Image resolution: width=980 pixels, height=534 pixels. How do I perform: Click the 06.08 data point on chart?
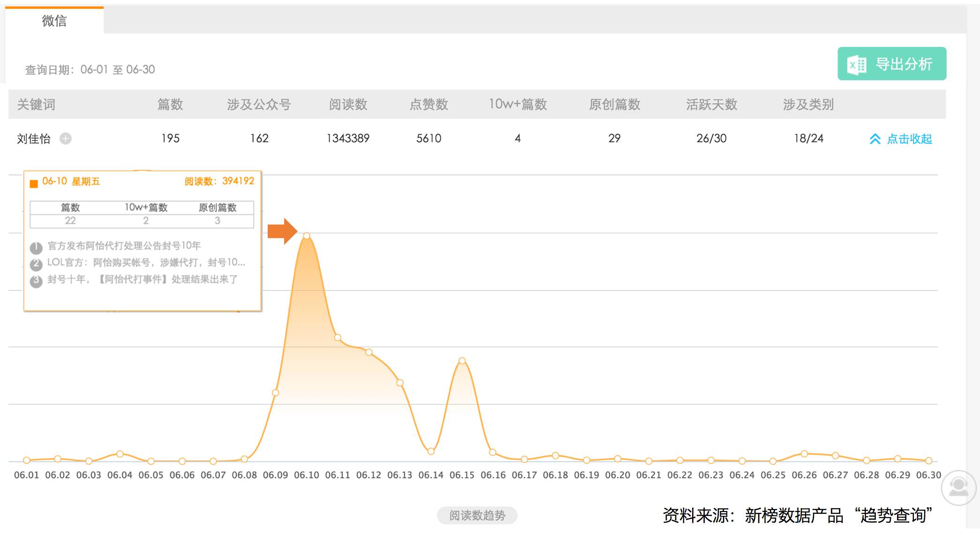pos(244,459)
